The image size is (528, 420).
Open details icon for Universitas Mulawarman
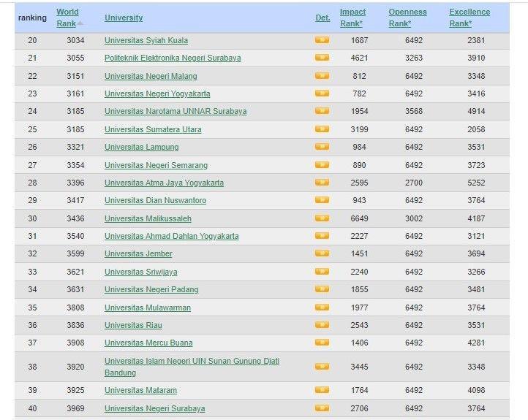tap(322, 308)
